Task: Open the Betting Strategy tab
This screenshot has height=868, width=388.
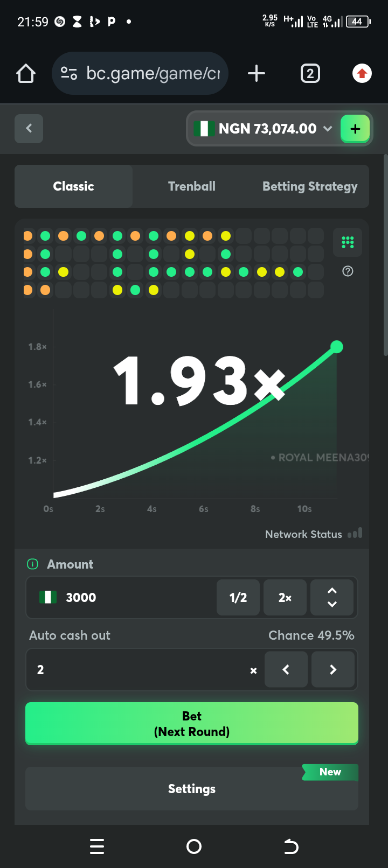Action: 310,186
